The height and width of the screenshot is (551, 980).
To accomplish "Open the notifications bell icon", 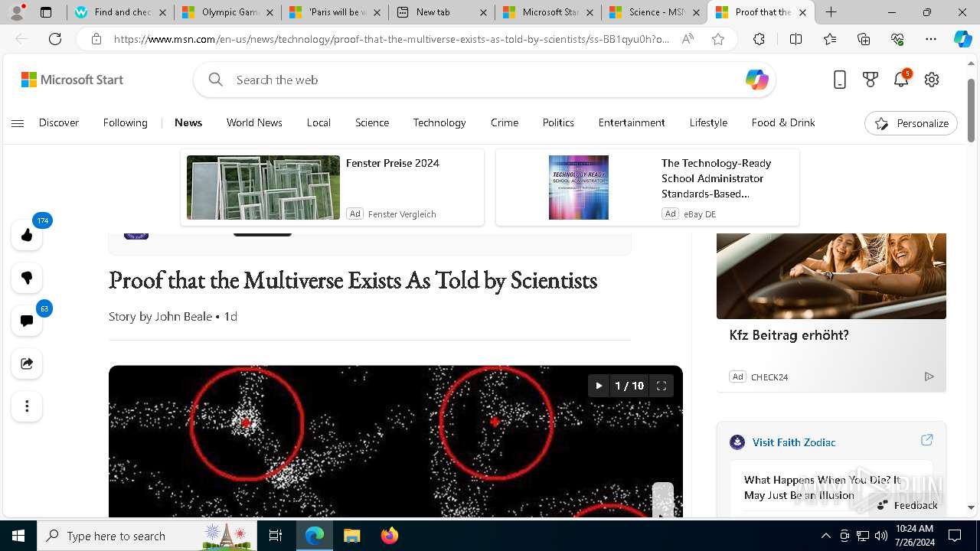I will [901, 80].
